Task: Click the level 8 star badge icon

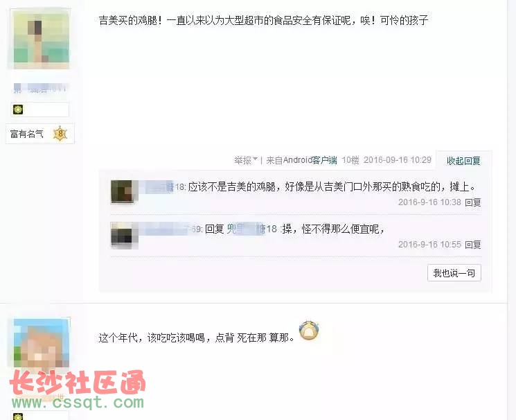Action: [x=60, y=133]
